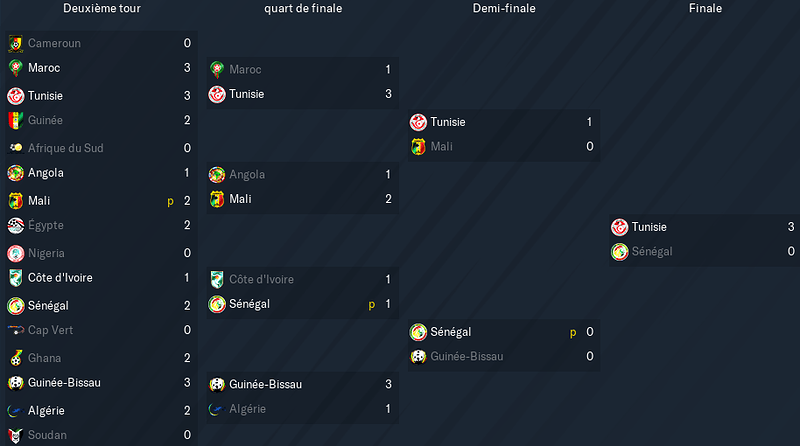Click the Cap Vert team logo
Image resolution: width=800 pixels, height=446 pixels.
pyautogui.click(x=16, y=330)
